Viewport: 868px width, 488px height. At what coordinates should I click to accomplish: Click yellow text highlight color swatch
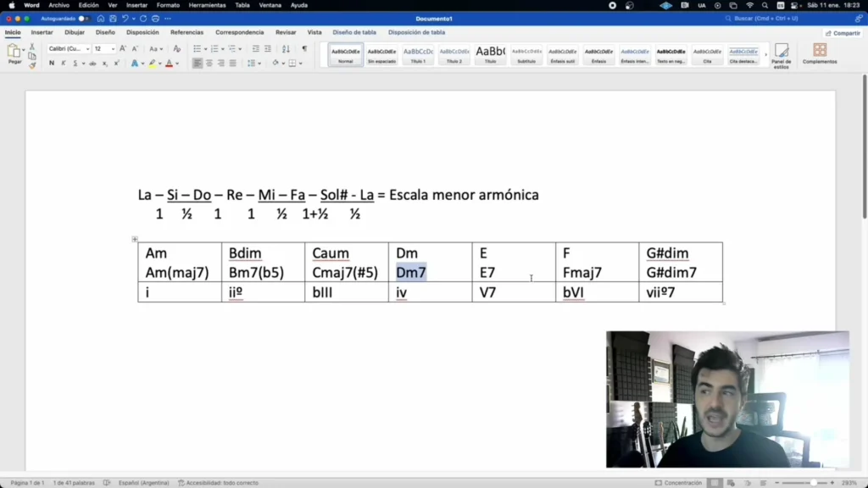coord(153,64)
